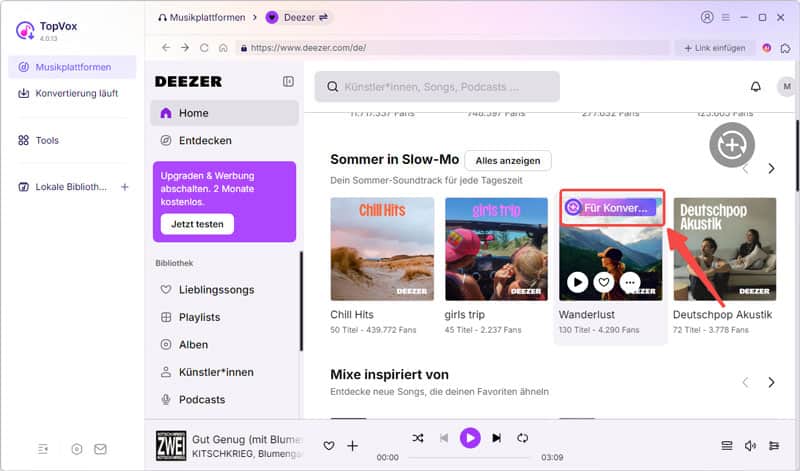Screen dimensions: 800x471
Task: Like the Wanderlust playlist heart
Action: (x=604, y=282)
